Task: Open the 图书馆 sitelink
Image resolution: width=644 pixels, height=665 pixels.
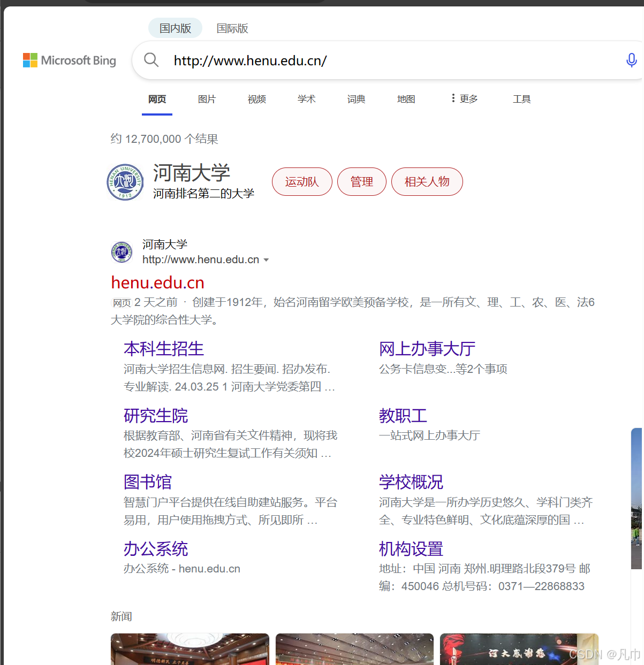Action: pyautogui.click(x=148, y=482)
